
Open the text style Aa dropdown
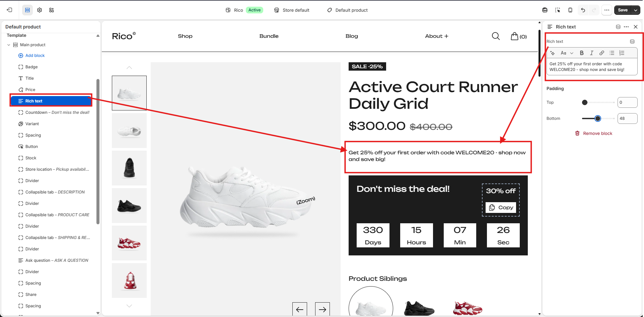[567, 53]
